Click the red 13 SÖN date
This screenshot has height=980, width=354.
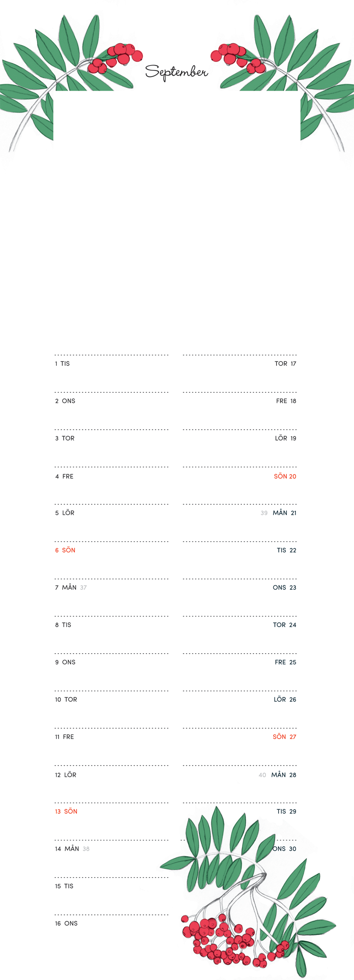66,811
